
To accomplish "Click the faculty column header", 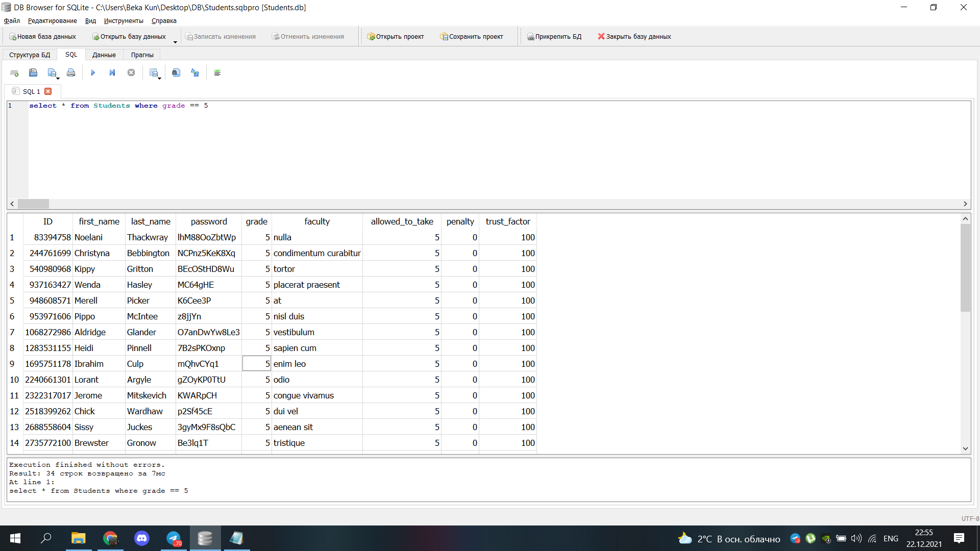I will [x=317, y=221].
